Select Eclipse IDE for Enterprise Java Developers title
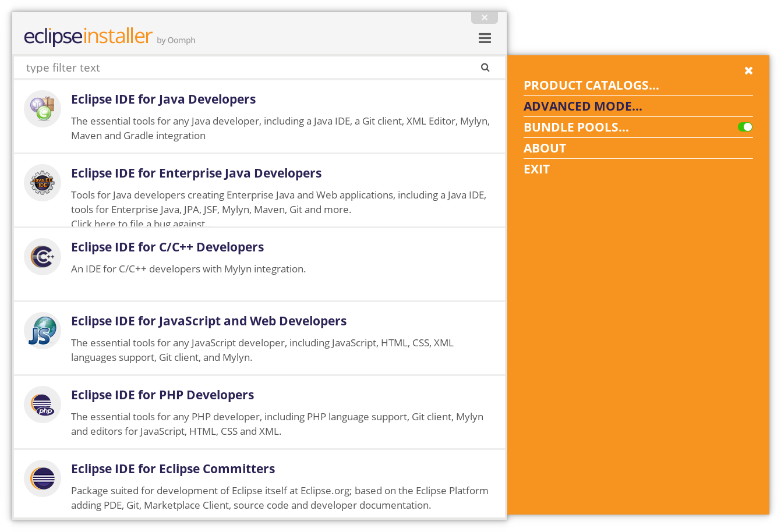This screenshot has width=781, height=532. [x=196, y=173]
